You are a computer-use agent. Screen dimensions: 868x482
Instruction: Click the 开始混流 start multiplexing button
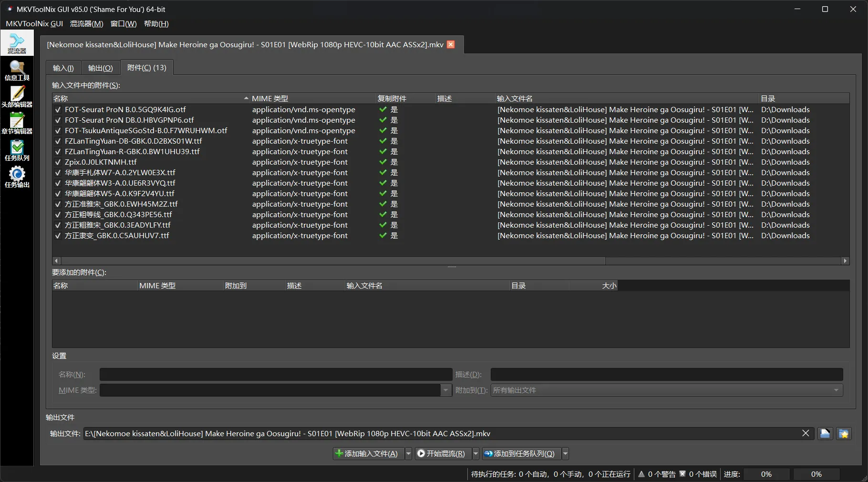(x=441, y=454)
